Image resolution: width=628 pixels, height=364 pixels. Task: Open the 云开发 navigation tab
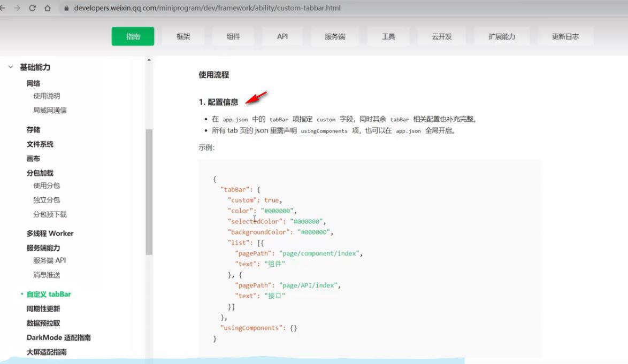441,36
